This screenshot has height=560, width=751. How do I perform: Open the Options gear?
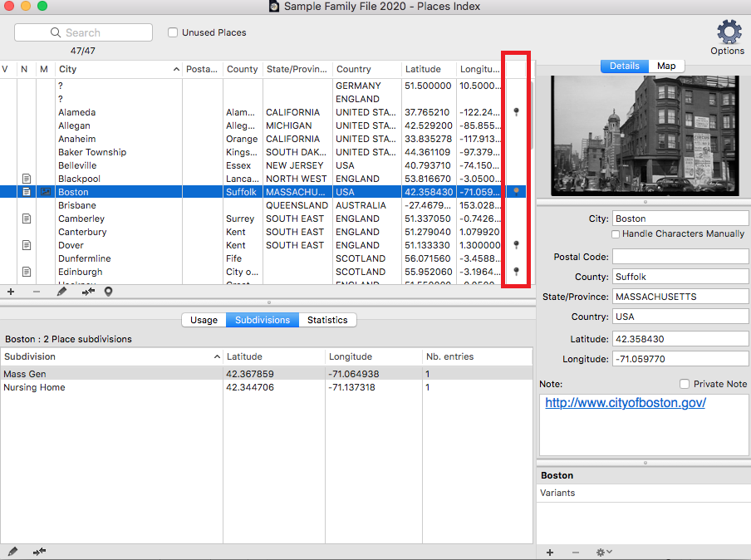point(729,32)
